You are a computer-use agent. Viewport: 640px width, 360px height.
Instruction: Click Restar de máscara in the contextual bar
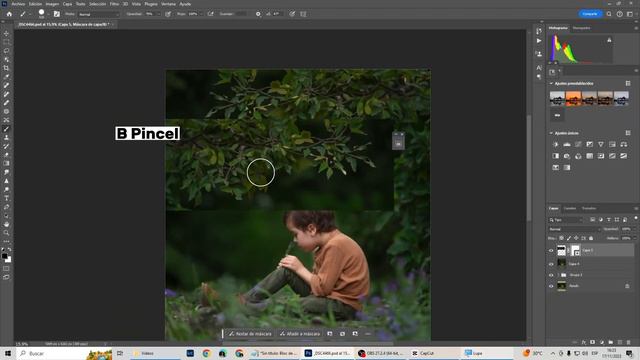(x=250, y=334)
